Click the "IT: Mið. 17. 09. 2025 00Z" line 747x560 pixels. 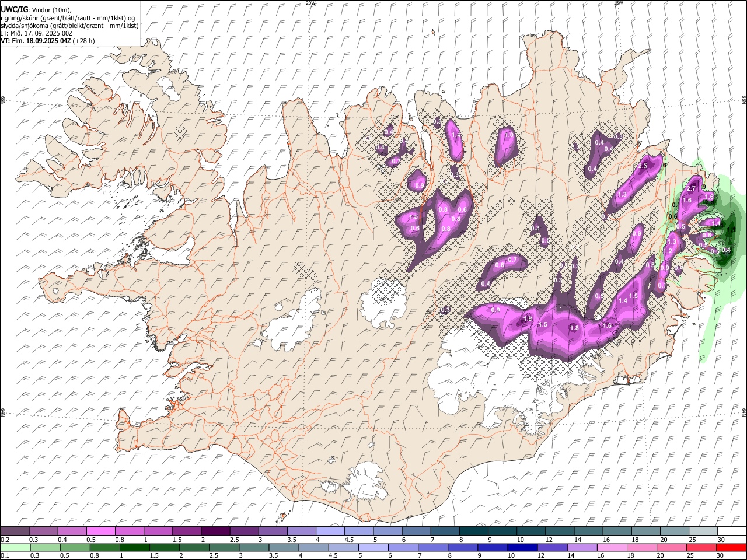37,33
